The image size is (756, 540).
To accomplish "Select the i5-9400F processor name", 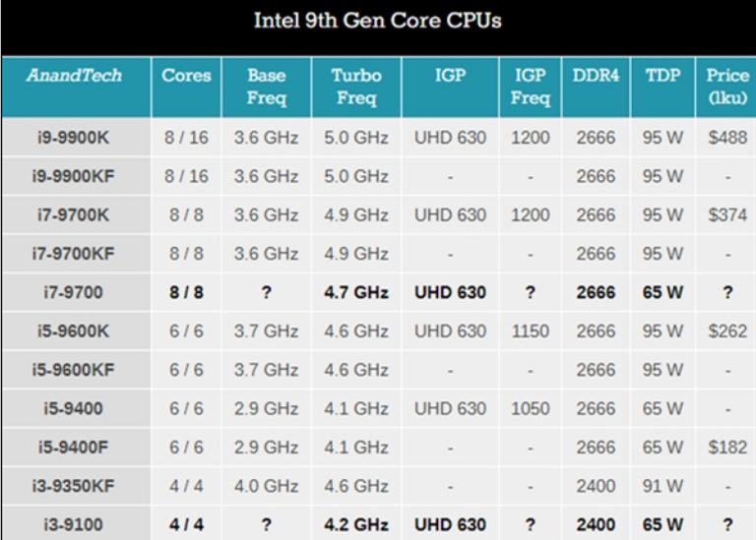I will tap(73, 447).
